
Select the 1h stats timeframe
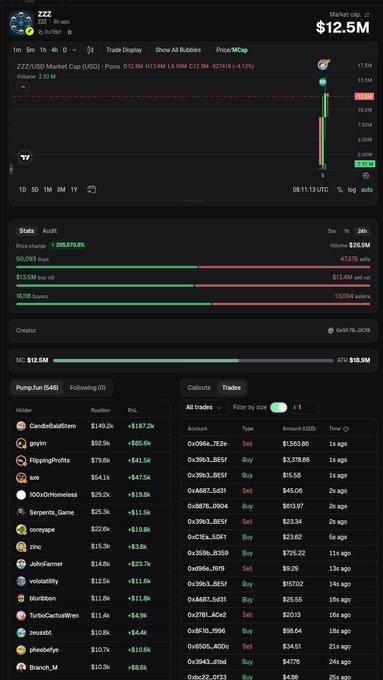[x=347, y=231]
